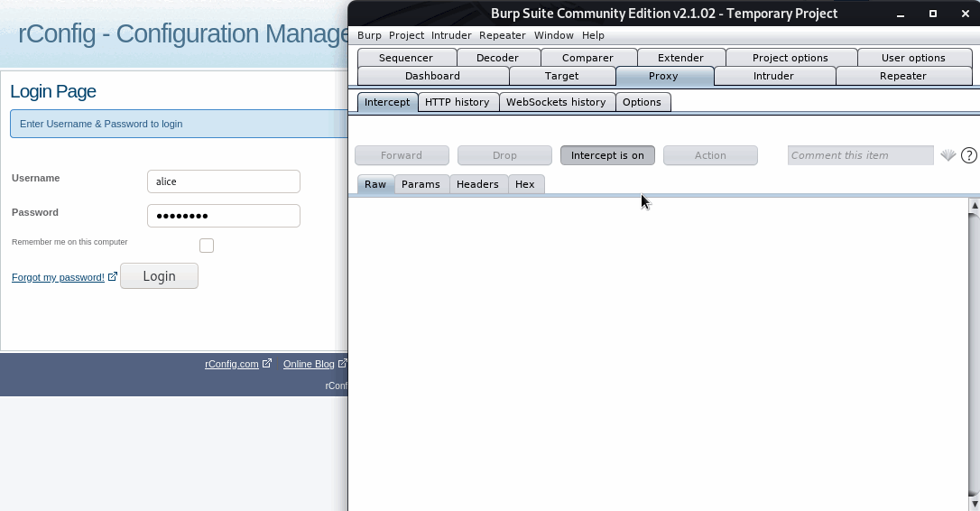The height and width of the screenshot is (511, 980).
Task: Select the Proxy tab
Action: 663,76
